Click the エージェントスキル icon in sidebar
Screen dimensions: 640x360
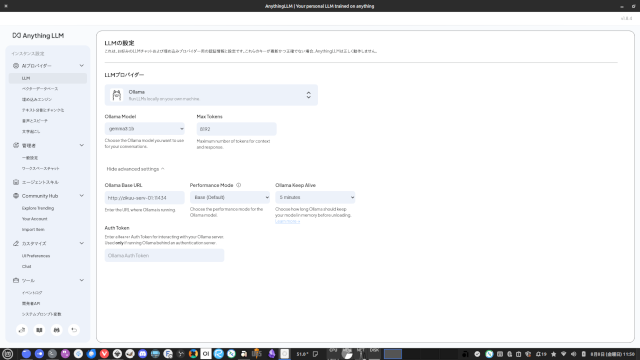pyautogui.click(x=16, y=182)
